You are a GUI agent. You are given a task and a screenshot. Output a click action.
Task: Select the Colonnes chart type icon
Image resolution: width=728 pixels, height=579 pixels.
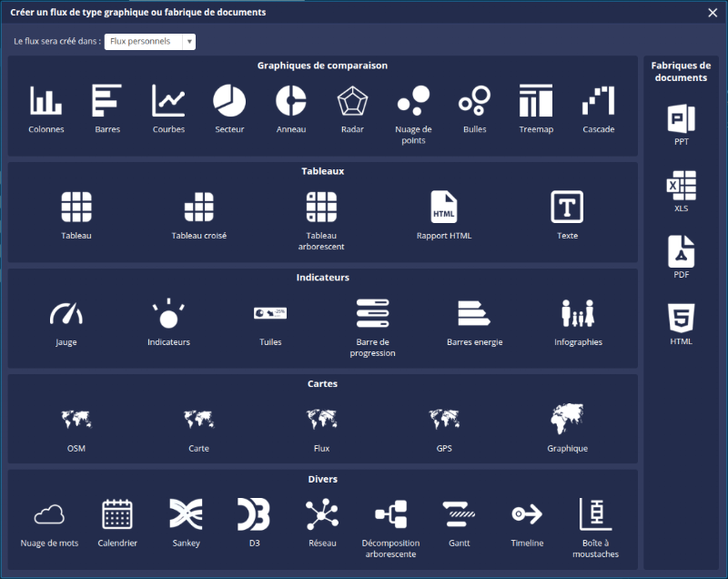tap(45, 101)
